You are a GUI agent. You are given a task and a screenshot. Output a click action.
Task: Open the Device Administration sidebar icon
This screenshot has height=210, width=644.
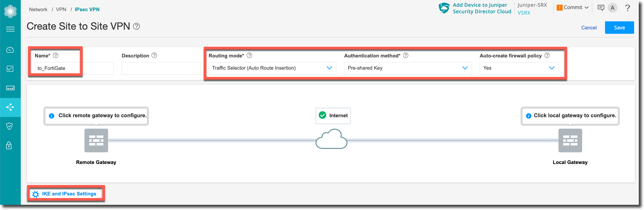pyautogui.click(x=10, y=88)
